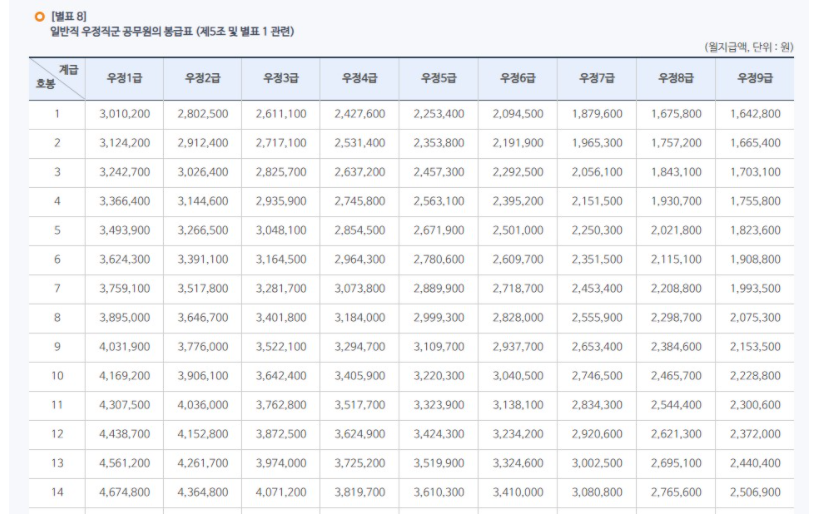The width and height of the screenshot is (813, 525).
Task: Select cell value 3,242,700
Action: coord(124,172)
